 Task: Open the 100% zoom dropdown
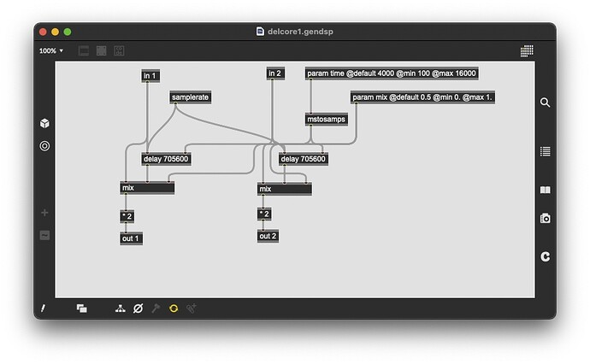[x=51, y=50]
